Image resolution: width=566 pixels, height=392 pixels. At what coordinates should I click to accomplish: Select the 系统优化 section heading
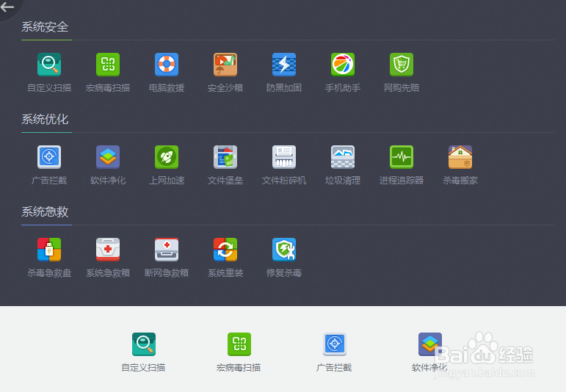(x=45, y=119)
